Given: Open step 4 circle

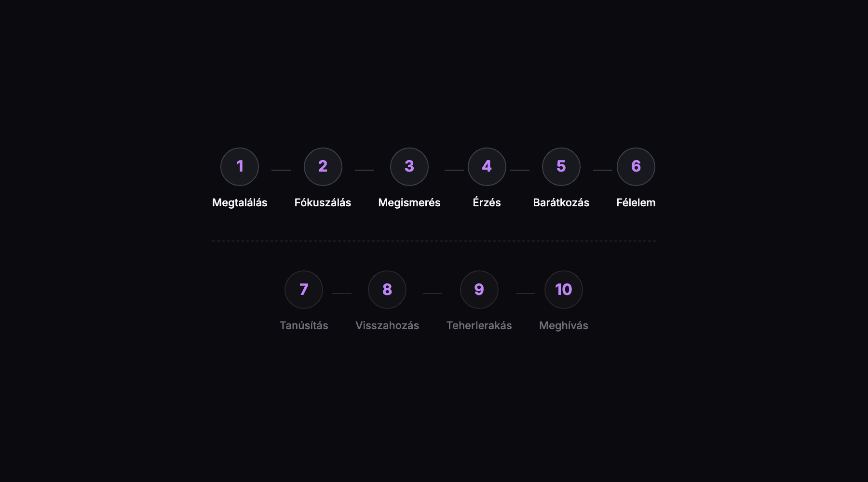Looking at the screenshot, I should click(487, 167).
